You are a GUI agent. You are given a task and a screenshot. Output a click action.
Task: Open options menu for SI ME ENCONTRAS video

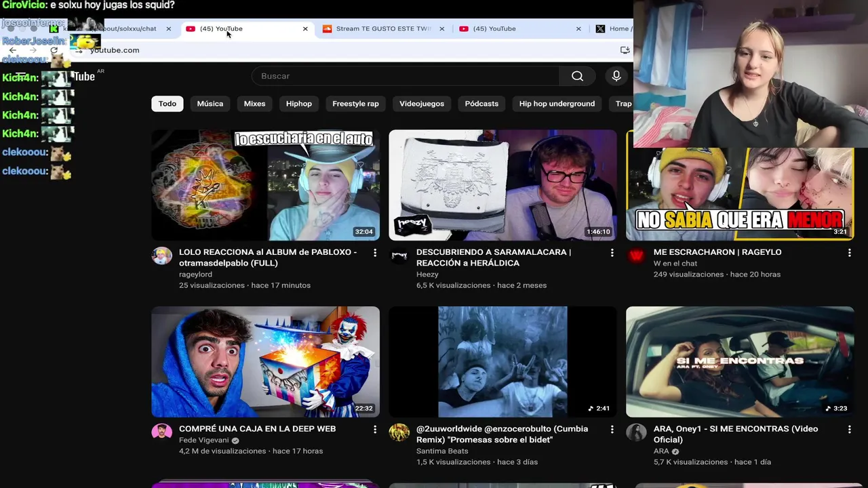849,430
